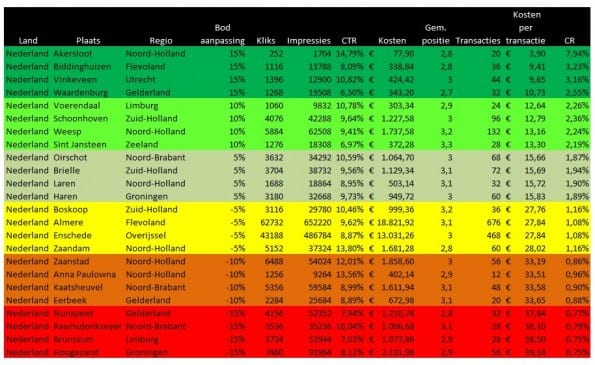Select the Enschede impressions value 486784
Screen dimensions: 595x365
(x=318, y=235)
